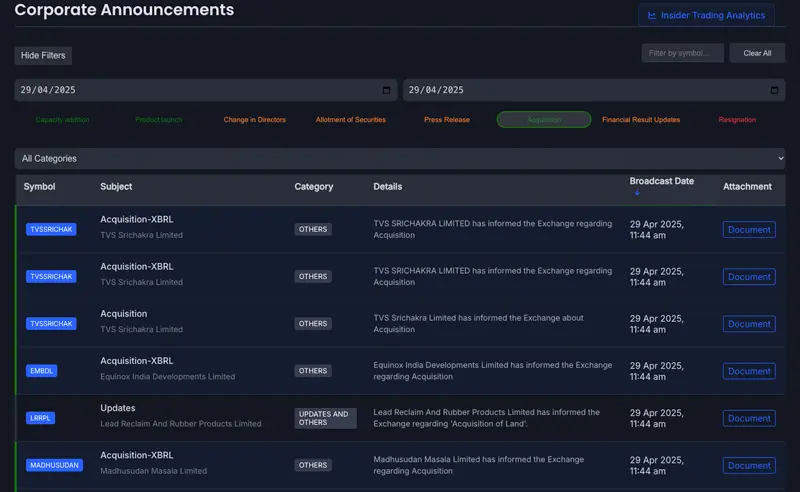This screenshot has height=492, width=800.
Task: Click the OTHERS tag in EMBDL row
Action: pos(313,371)
